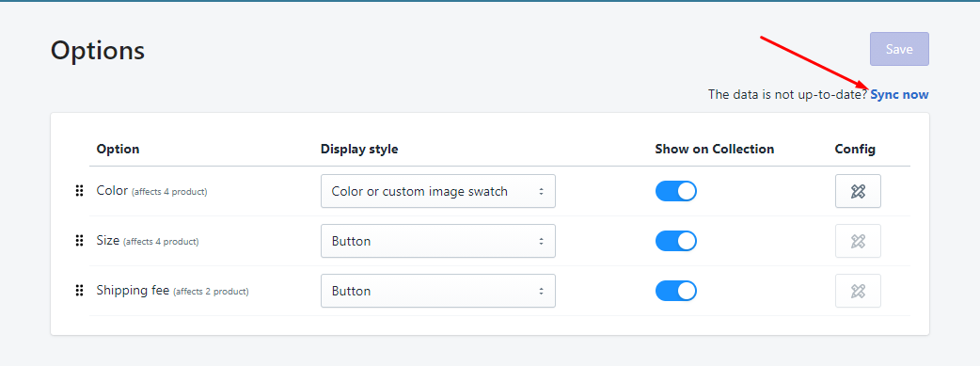Viewport: 980px width, 366px height.
Task: Click the Display style column header
Action: tap(359, 149)
